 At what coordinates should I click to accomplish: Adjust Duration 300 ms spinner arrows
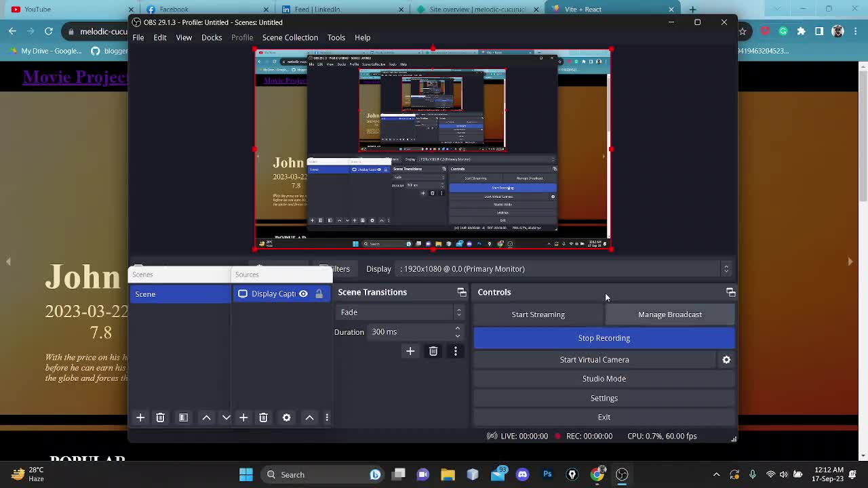point(458,331)
